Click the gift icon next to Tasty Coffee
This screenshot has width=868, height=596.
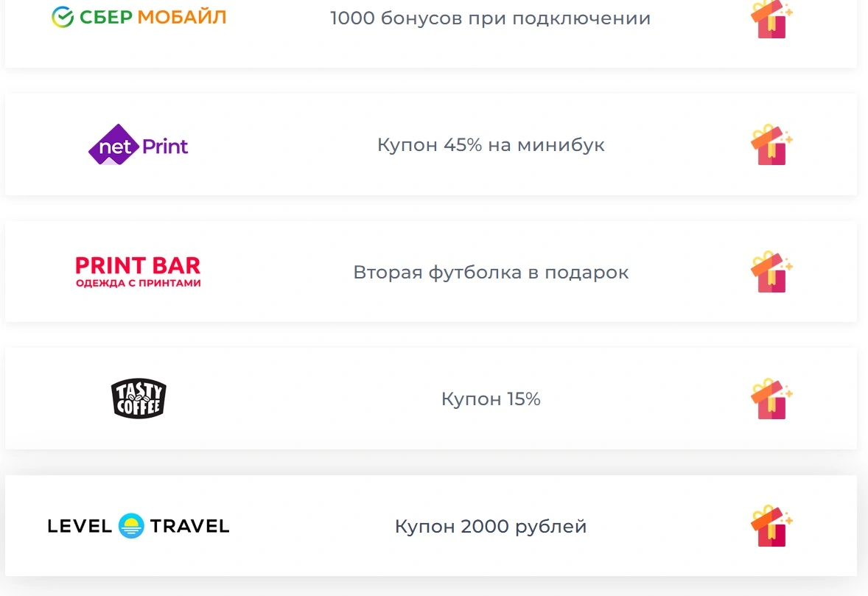[x=771, y=399]
